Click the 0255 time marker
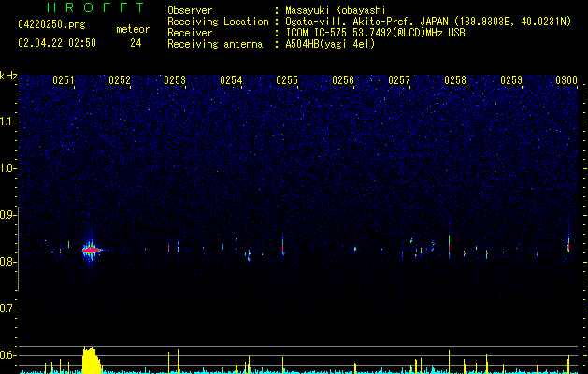 (x=287, y=80)
